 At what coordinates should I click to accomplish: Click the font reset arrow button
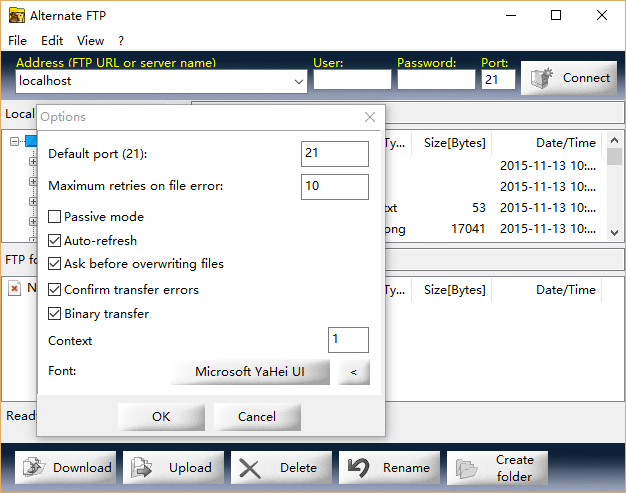pyautogui.click(x=352, y=372)
